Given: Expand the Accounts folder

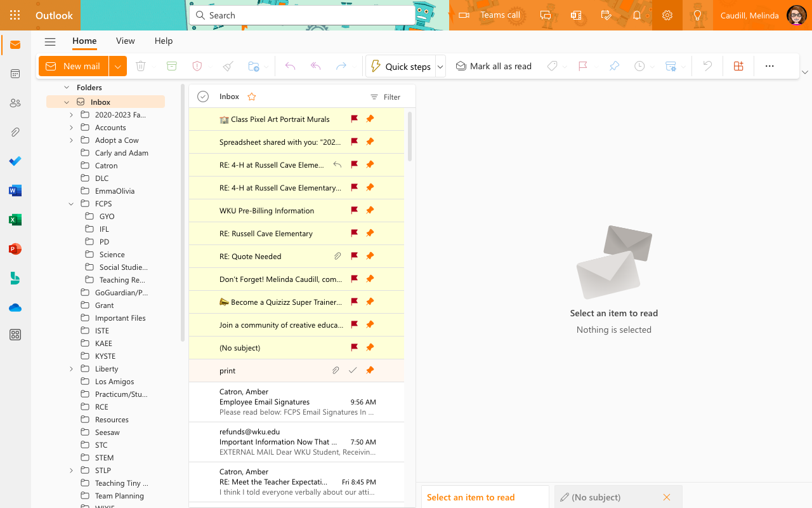Looking at the screenshot, I should pos(71,128).
